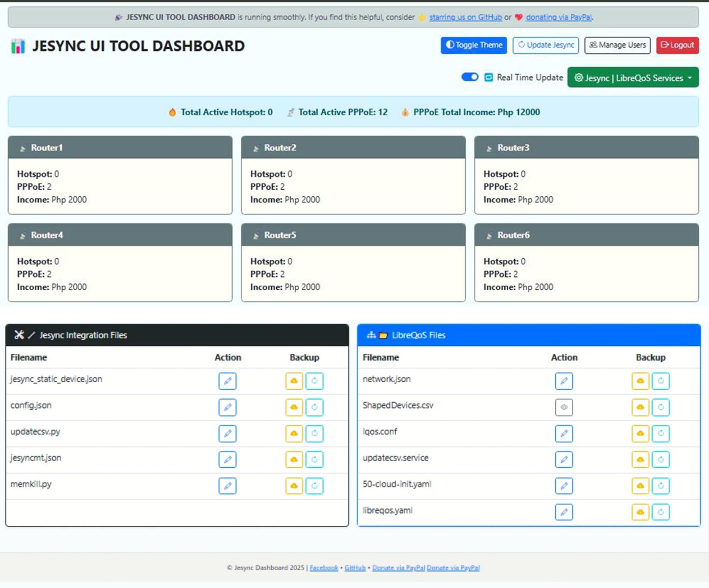The height and width of the screenshot is (588, 709).
Task: Back up jesync_static_device.json with the cloud icon
Action: (x=294, y=381)
